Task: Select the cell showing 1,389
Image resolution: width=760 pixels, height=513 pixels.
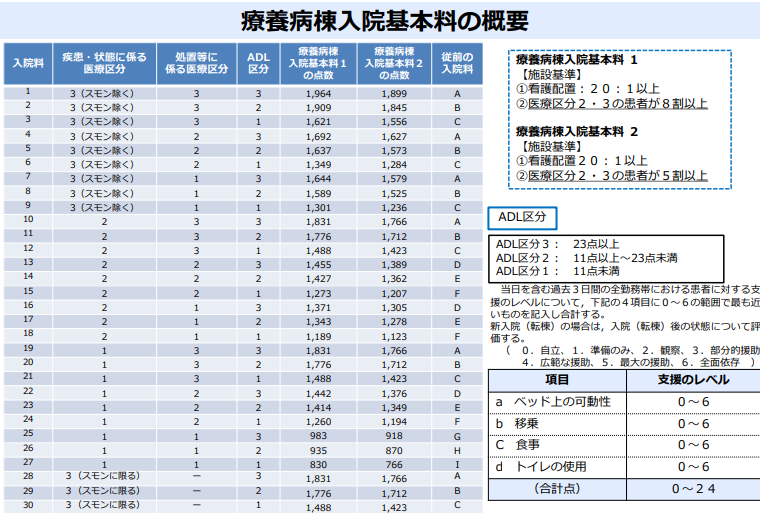Action: coord(394,265)
